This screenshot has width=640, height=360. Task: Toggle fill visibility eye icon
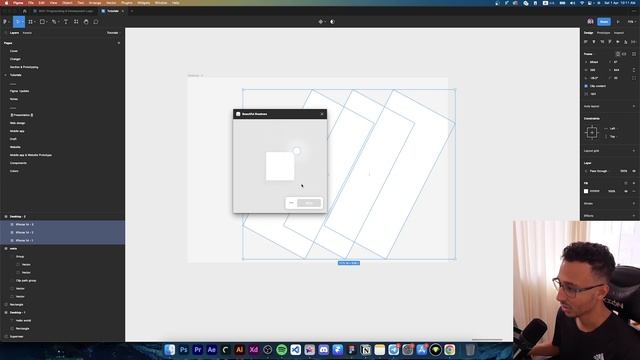(x=626, y=191)
